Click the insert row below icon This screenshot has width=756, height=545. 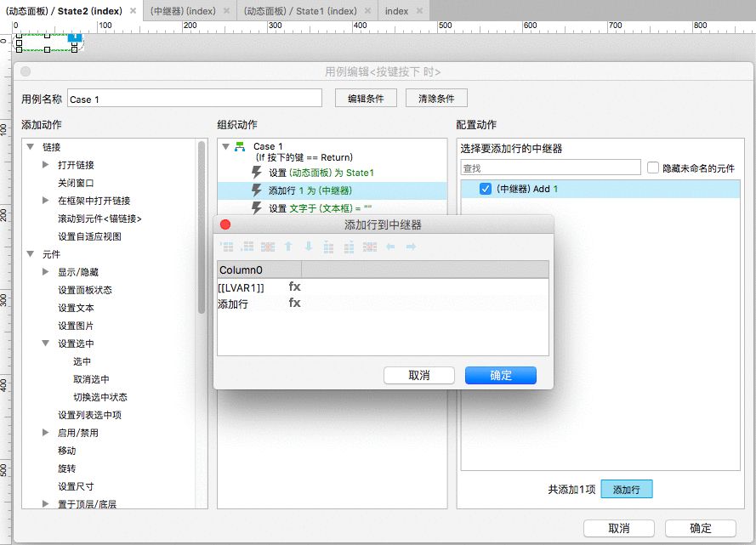coord(247,247)
